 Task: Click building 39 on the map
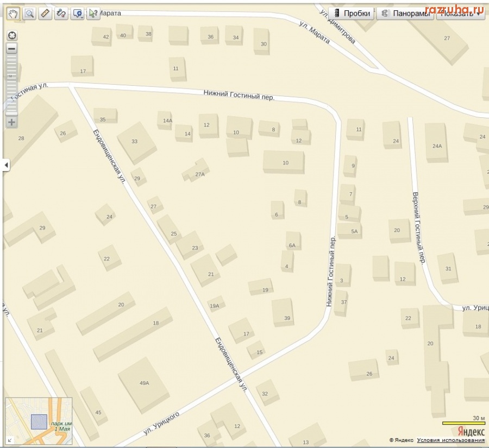(284, 313)
